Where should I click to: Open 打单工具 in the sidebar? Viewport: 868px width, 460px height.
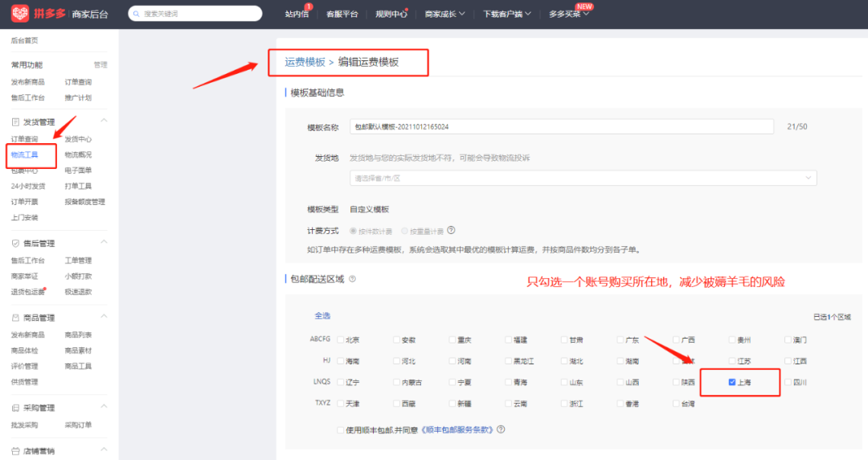click(78, 187)
